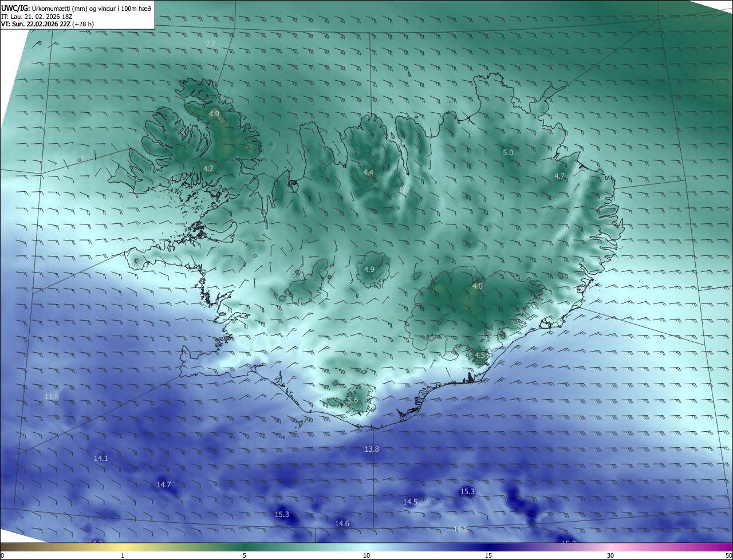Click the 4.5 value label on the map

pyautogui.click(x=480, y=355)
